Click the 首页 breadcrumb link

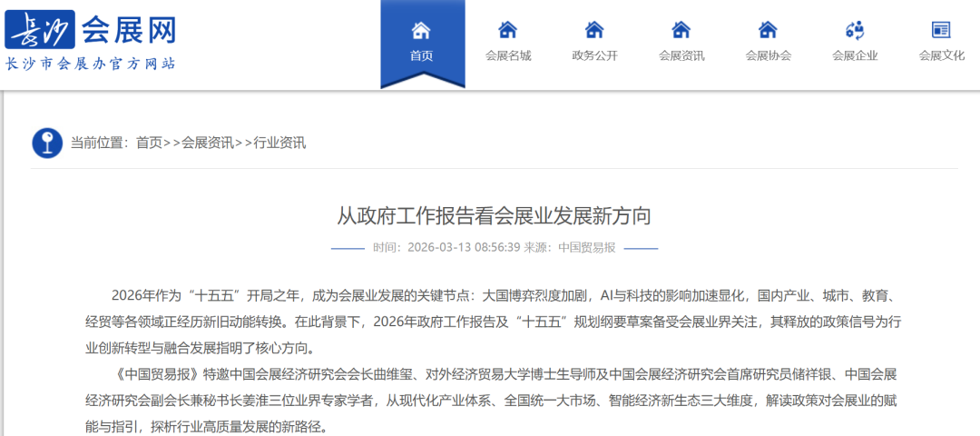coord(150,143)
